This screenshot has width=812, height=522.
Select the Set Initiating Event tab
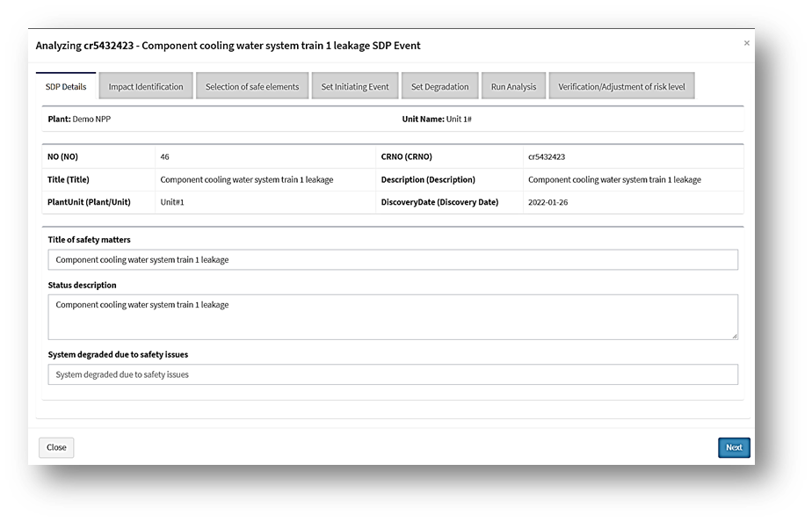355,87
